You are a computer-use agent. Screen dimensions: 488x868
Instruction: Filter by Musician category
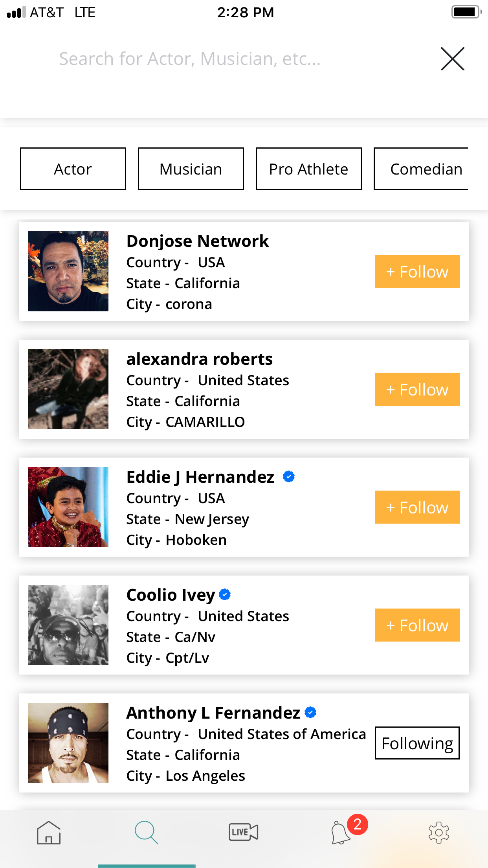191,169
